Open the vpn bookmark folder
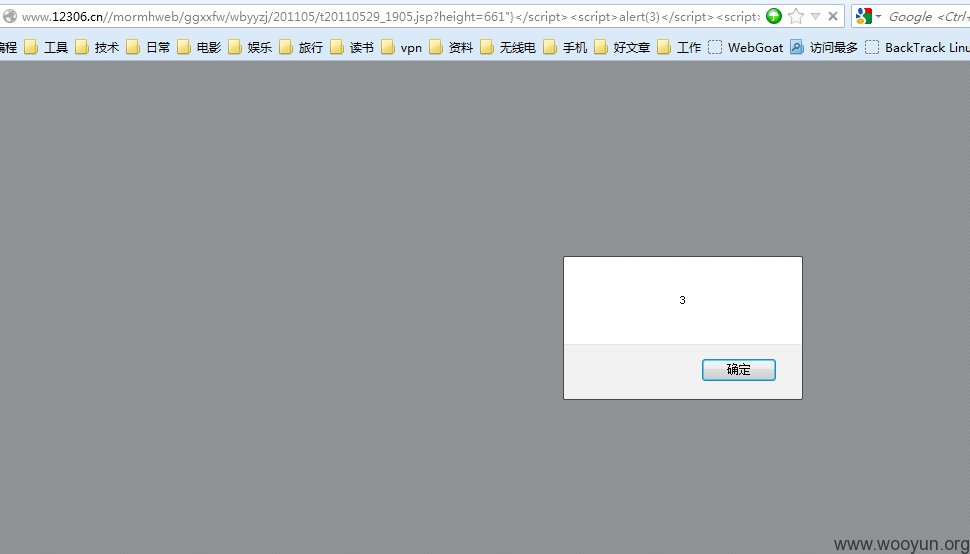The height and width of the screenshot is (554, 970). click(x=402, y=47)
